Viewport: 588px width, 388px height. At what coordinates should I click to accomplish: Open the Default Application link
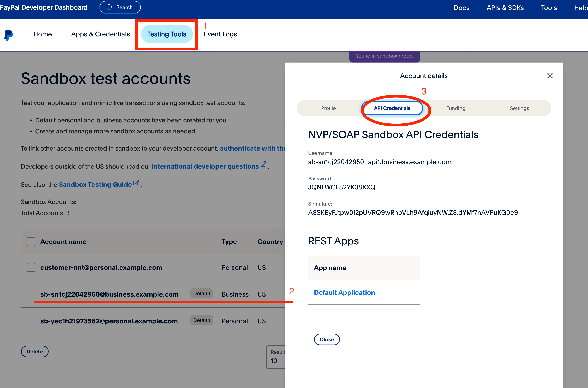[x=344, y=292]
